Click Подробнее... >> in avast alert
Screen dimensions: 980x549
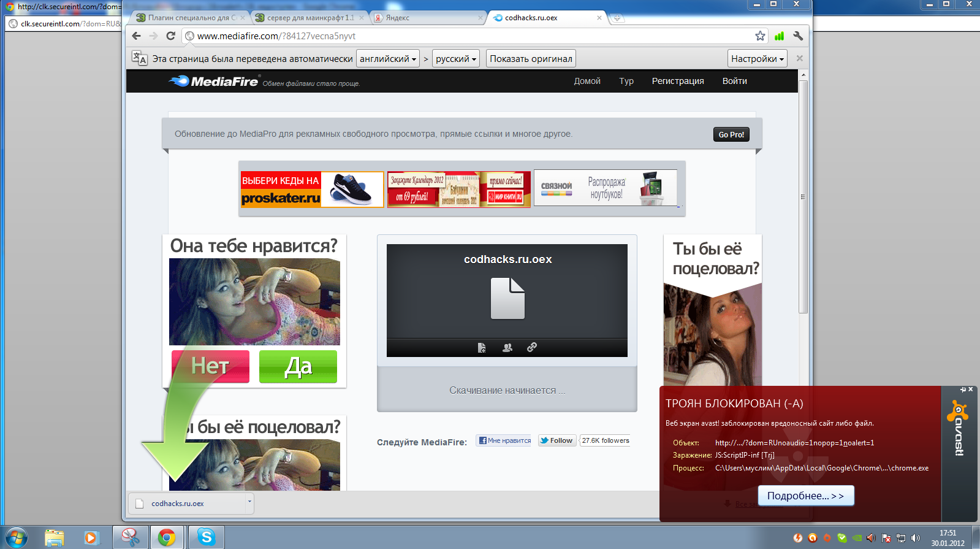click(x=806, y=496)
